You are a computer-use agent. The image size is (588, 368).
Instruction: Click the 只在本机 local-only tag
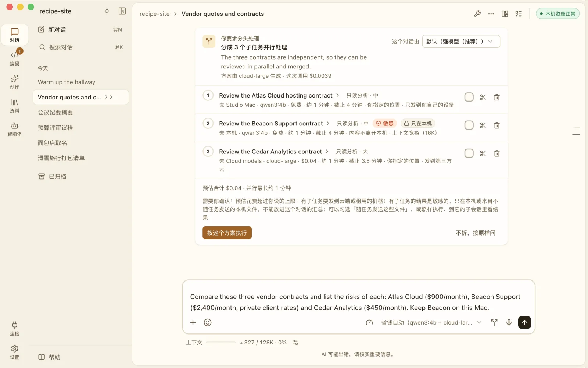pyautogui.click(x=418, y=123)
